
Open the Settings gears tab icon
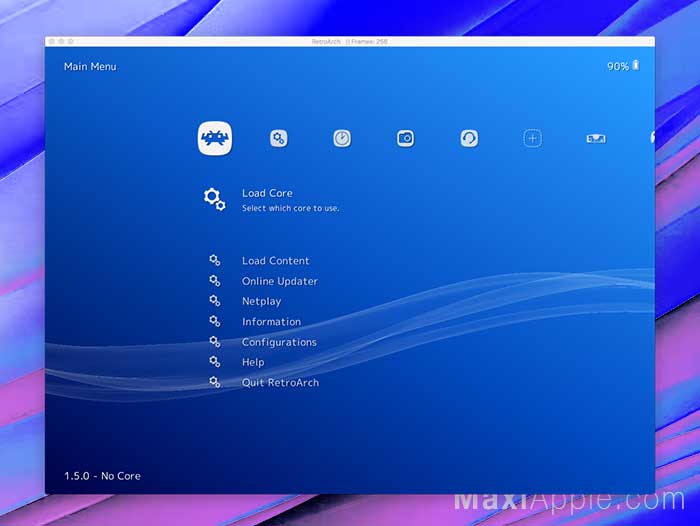point(279,138)
